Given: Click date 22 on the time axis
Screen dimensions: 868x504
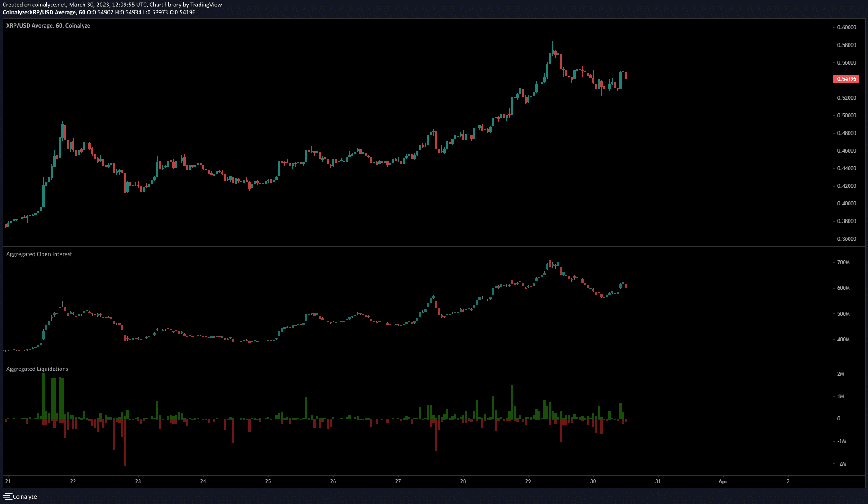Looking at the screenshot, I should [73, 481].
